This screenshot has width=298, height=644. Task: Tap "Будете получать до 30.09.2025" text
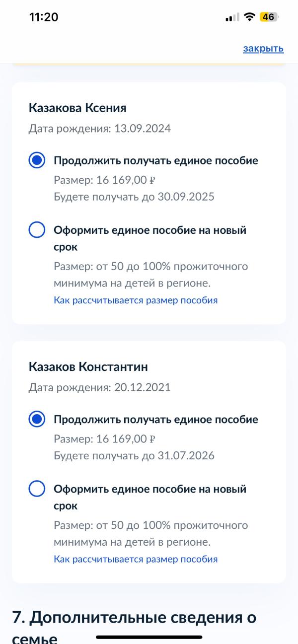134,197
